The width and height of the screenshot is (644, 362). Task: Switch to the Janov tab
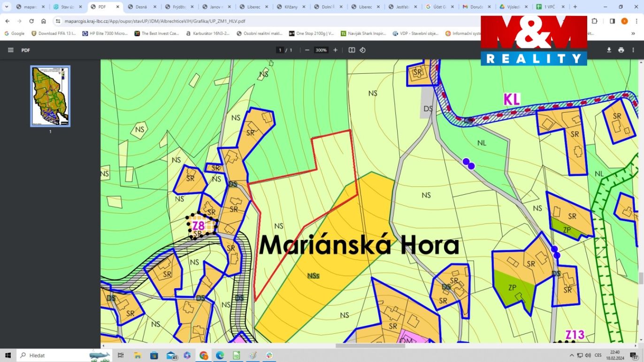[x=216, y=7]
